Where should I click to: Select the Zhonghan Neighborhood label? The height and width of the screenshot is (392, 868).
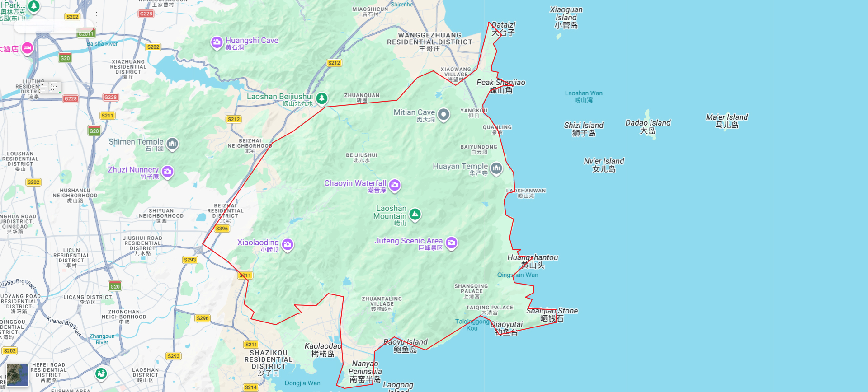(124, 317)
